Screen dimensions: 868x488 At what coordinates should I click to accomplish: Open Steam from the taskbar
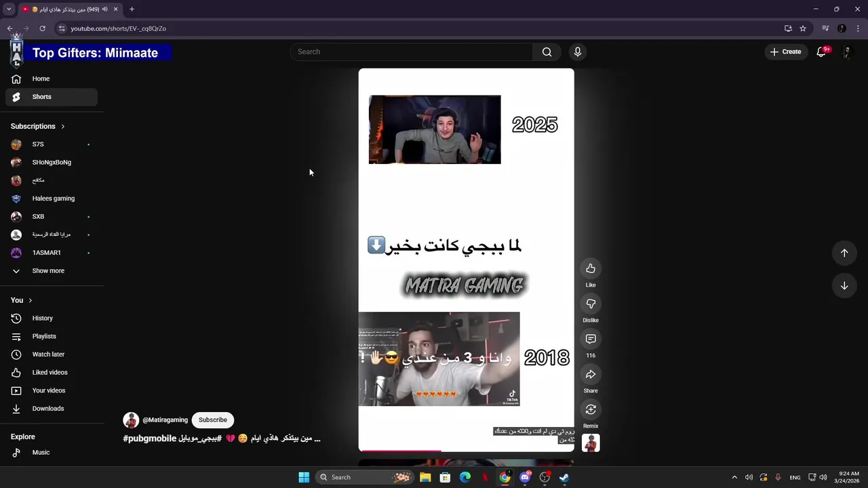564,477
